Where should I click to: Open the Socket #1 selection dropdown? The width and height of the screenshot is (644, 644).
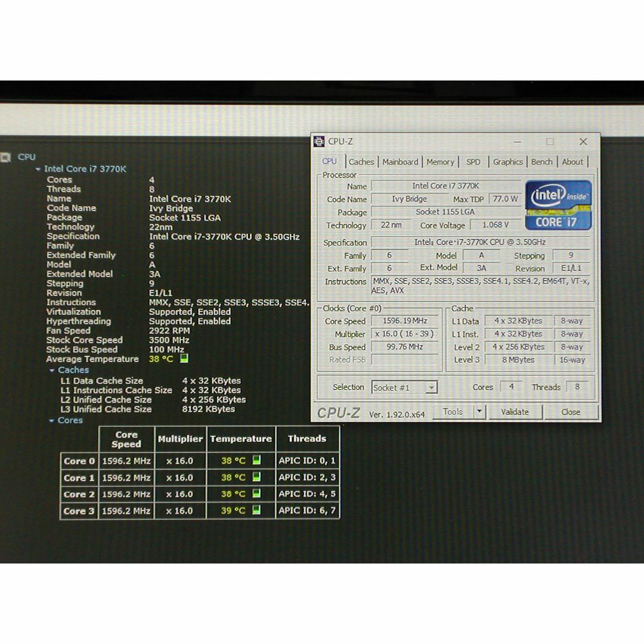[x=431, y=388]
